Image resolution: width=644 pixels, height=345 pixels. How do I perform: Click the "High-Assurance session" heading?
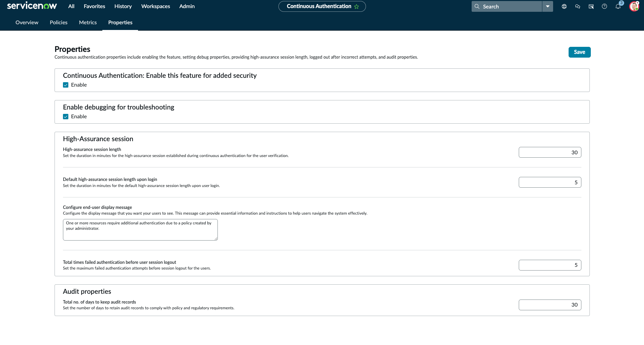tap(98, 139)
